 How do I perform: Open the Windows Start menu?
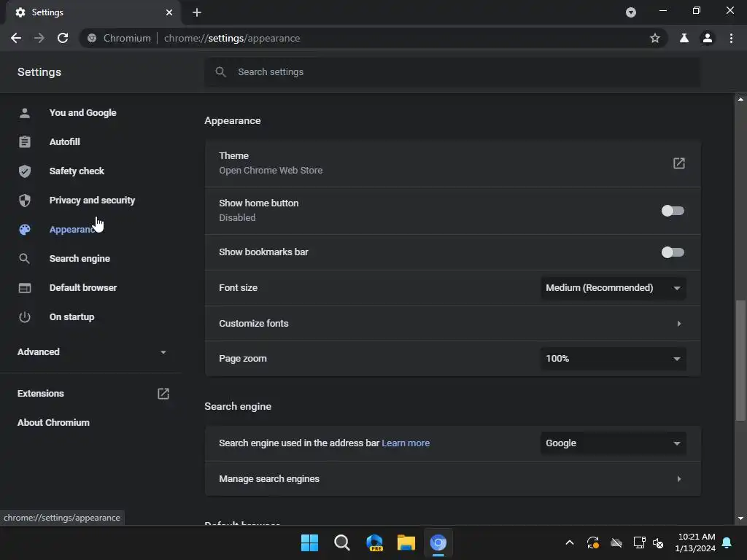point(309,542)
